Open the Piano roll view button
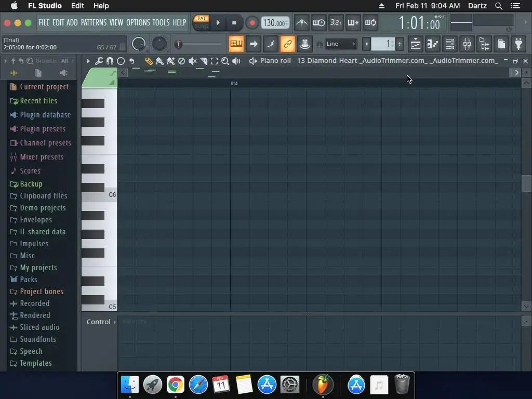The width and height of the screenshot is (532, 399). 433,44
